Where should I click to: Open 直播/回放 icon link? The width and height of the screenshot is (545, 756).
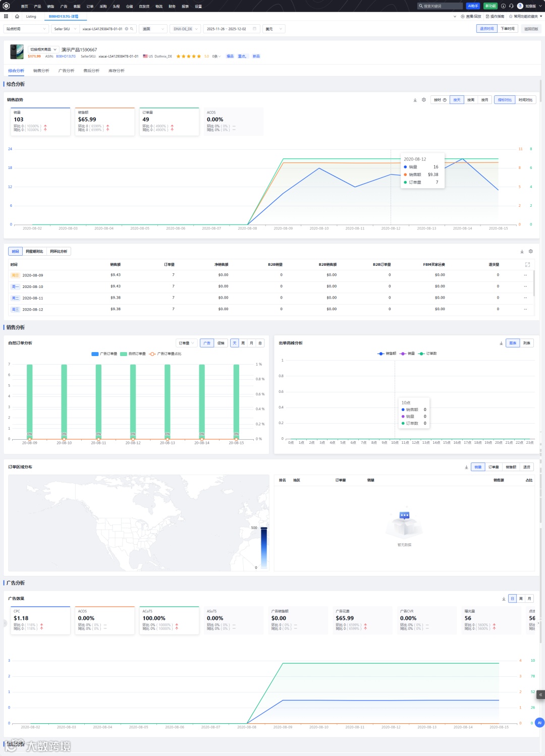[471, 16]
